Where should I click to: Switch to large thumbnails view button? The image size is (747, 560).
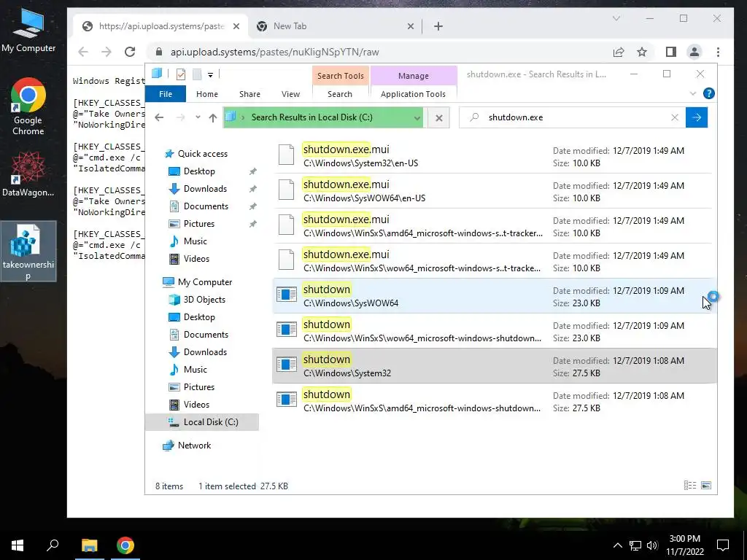(706, 486)
